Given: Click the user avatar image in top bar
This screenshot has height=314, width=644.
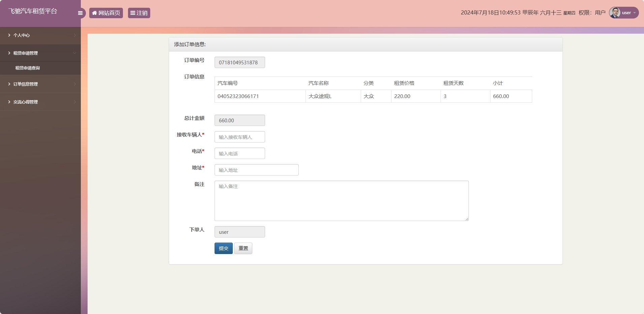Looking at the screenshot, I should tap(614, 12).
